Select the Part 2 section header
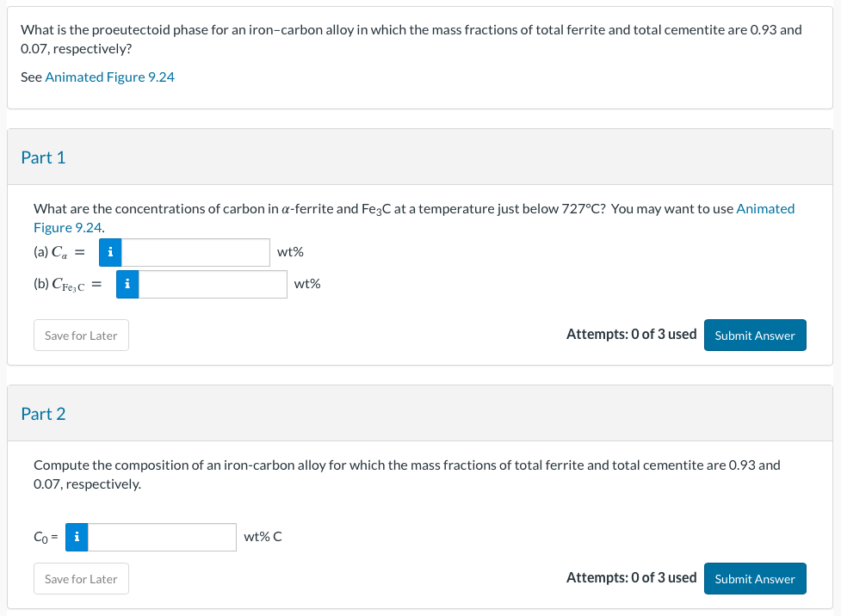This screenshot has width=841, height=616. coord(43,414)
